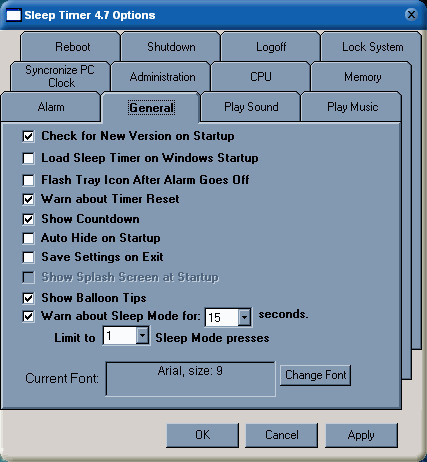Image resolution: width=427 pixels, height=462 pixels.
Task: Switch to the Alarm tab
Action: click(x=51, y=107)
